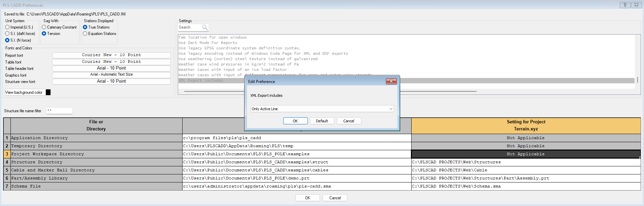The image size is (644, 206).
Task: Click Part/Assembly Library row cell
Action: [96, 178]
